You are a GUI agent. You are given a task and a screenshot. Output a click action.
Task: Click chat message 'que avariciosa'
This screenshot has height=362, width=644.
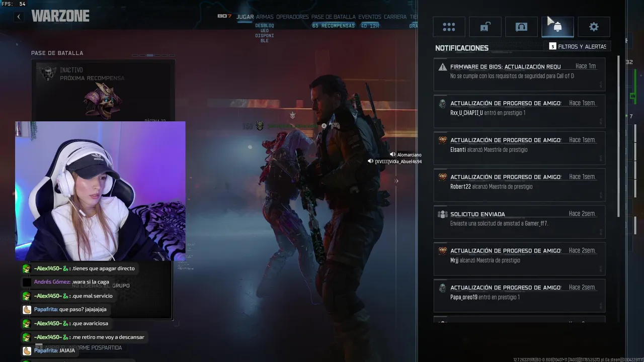[65, 323]
